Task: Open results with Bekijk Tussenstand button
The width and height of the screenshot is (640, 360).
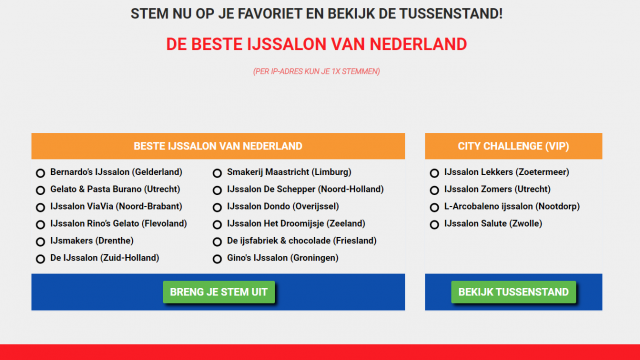Action: pyautogui.click(x=513, y=292)
